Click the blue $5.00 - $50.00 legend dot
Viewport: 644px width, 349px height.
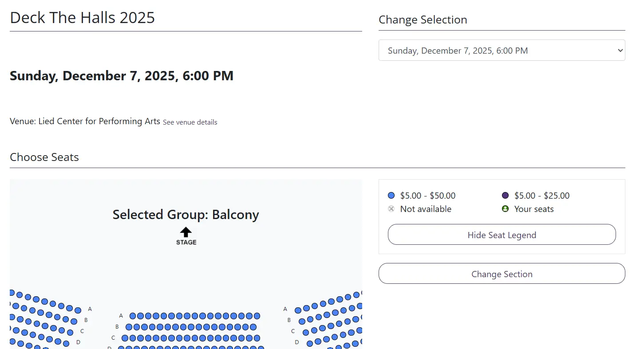click(391, 196)
